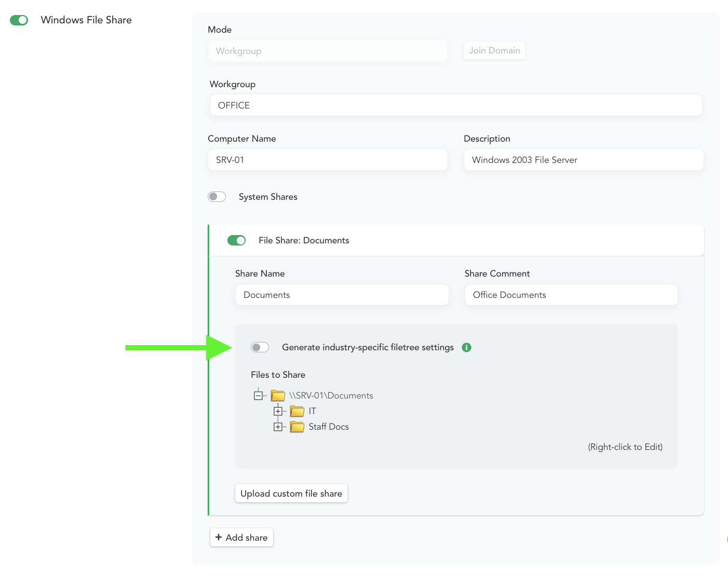Click Upload custom file share button

point(291,493)
